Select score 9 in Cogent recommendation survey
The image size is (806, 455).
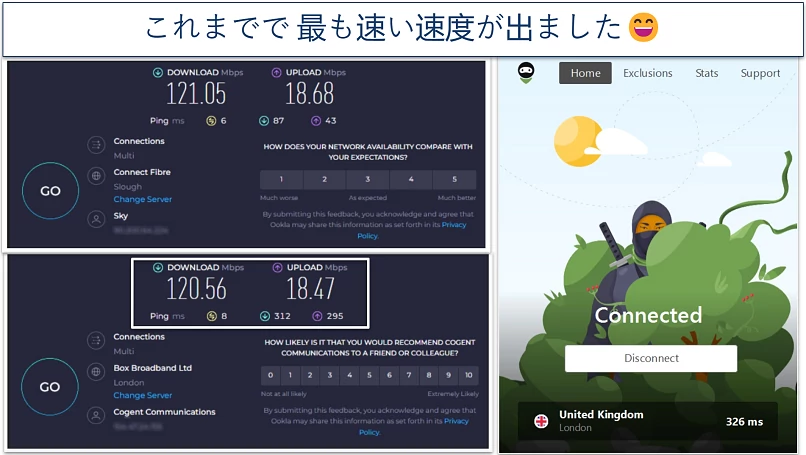pyautogui.click(x=449, y=375)
